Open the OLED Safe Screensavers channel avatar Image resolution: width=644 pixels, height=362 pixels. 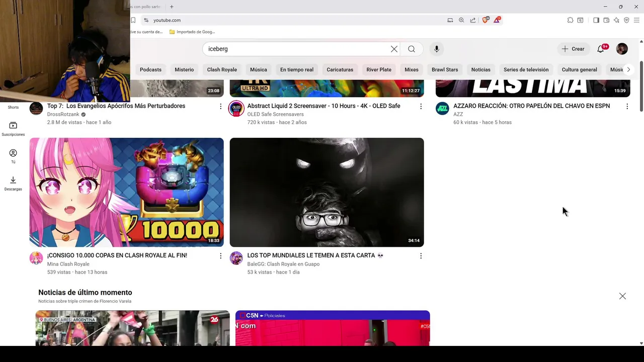(236, 108)
